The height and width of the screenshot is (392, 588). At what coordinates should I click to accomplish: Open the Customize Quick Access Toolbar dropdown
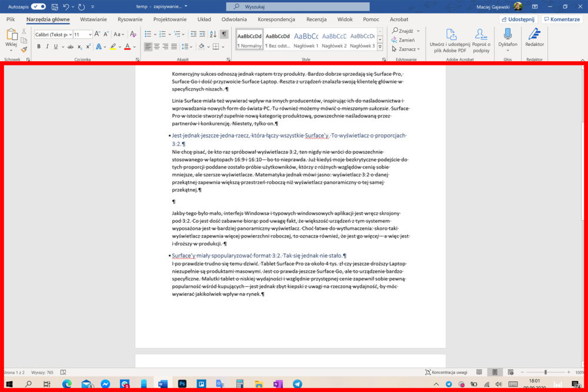pyautogui.click(x=93, y=6)
